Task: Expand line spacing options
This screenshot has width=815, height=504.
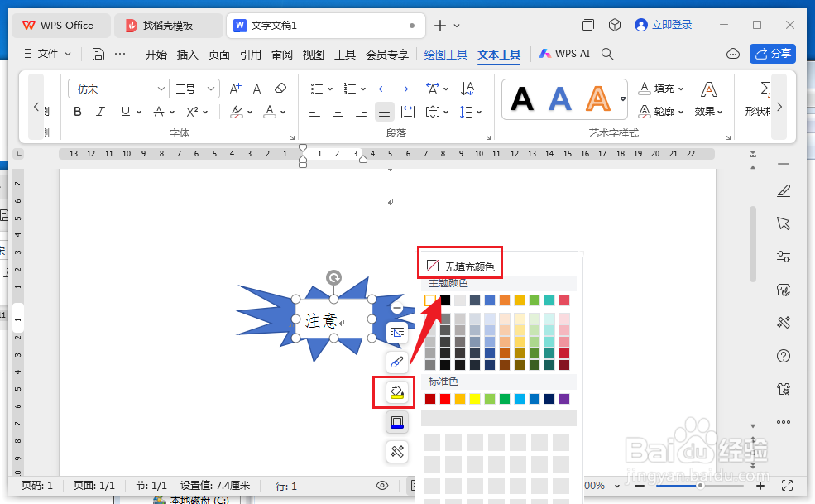Action: click(x=479, y=113)
